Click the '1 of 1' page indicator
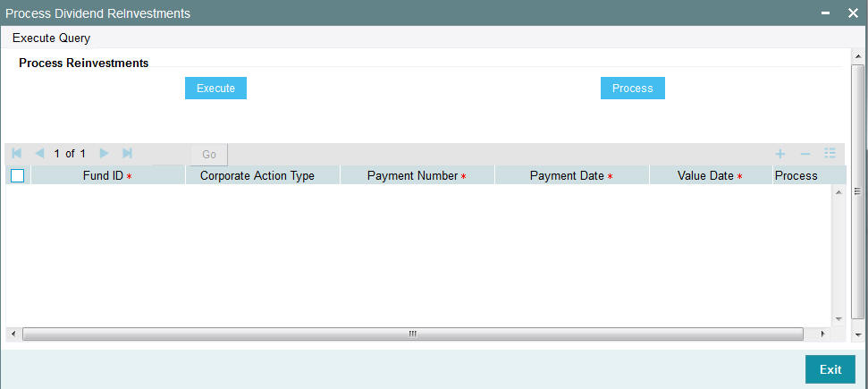This screenshot has height=389, width=868. (70, 154)
